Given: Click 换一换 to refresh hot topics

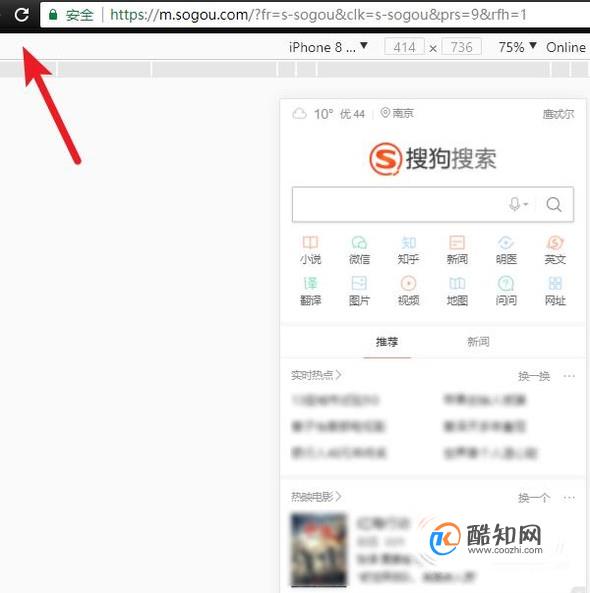Looking at the screenshot, I should tap(534, 376).
